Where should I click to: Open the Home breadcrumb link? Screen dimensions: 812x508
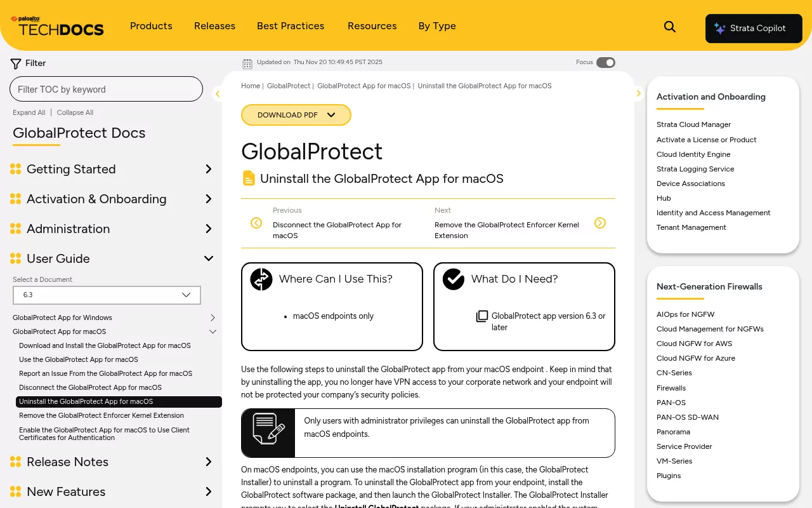pos(251,86)
